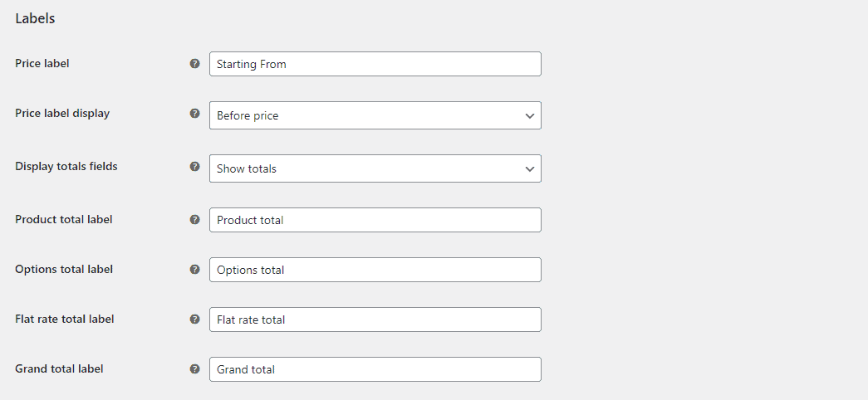The height and width of the screenshot is (400, 868).
Task: Click the Grand total label field name
Action: (59, 369)
